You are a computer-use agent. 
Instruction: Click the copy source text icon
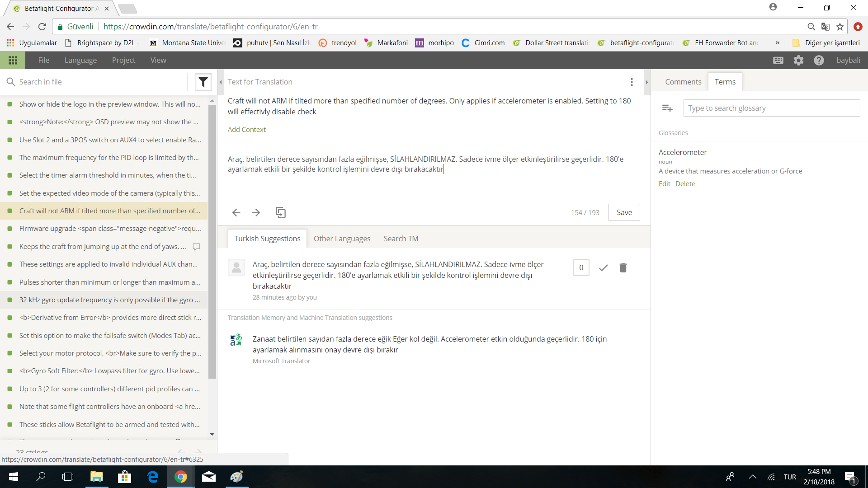click(280, 212)
